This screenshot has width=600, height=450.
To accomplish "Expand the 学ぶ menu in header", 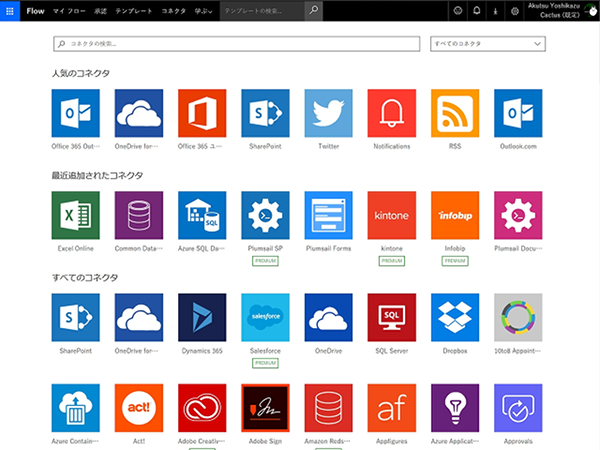I will (x=203, y=11).
